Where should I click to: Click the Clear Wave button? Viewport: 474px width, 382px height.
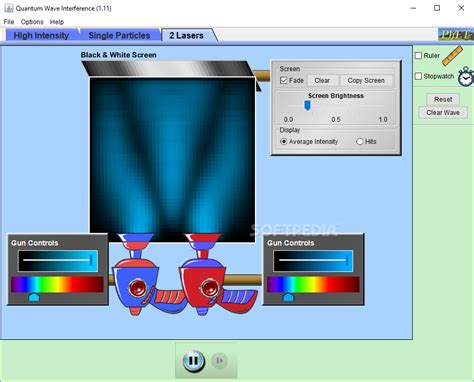443,113
